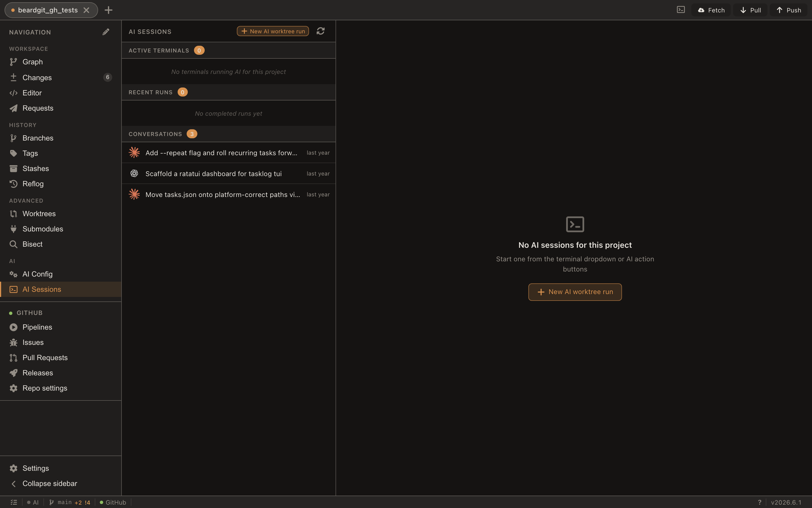
Task: Open the Tags view
Action: coord(61,153)
